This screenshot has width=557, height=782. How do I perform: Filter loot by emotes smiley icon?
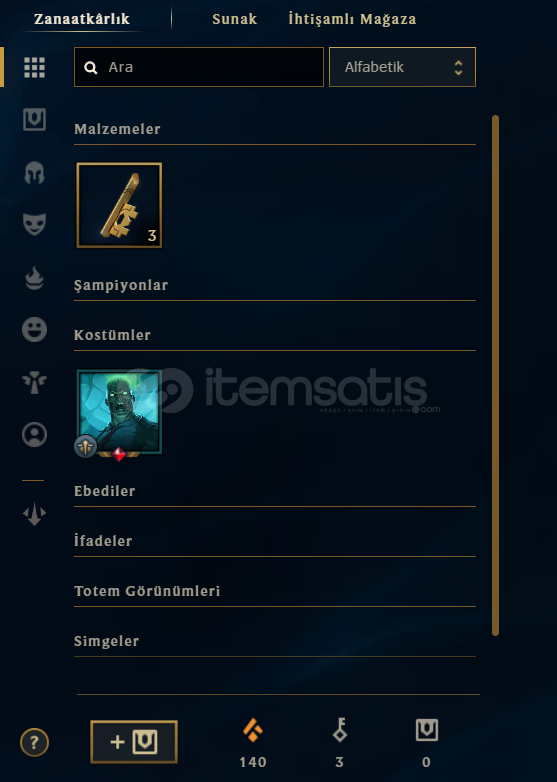34,330
